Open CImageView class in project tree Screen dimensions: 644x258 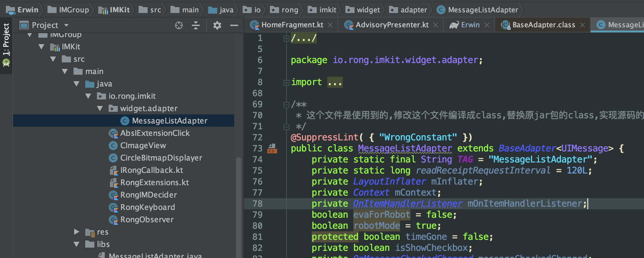click(138, 146)
